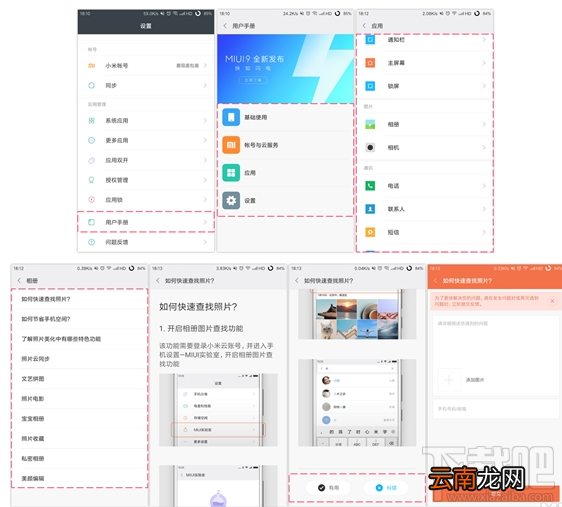Tap heading 1. 开启相册图片查找功能
The height and width of the screenshot is (507, 562).
[x=201, y=329]
